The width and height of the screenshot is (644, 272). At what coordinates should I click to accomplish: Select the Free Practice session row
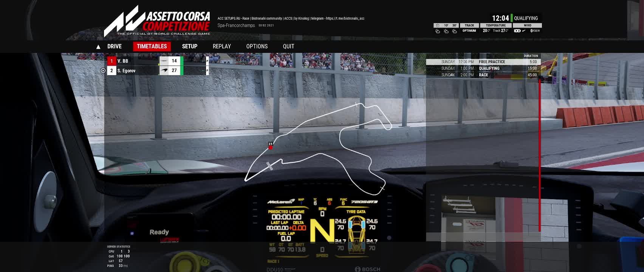pyautogui.click(x=483, y=62)
